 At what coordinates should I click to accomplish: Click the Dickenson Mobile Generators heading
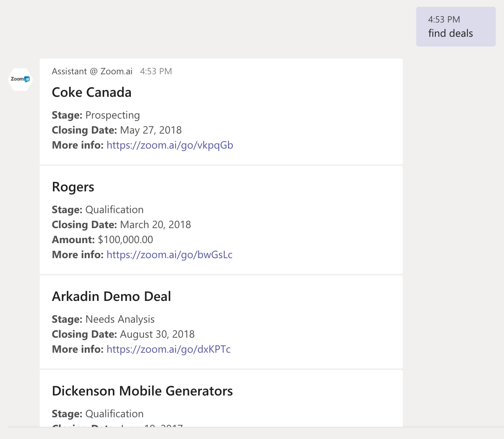[142, 391]
